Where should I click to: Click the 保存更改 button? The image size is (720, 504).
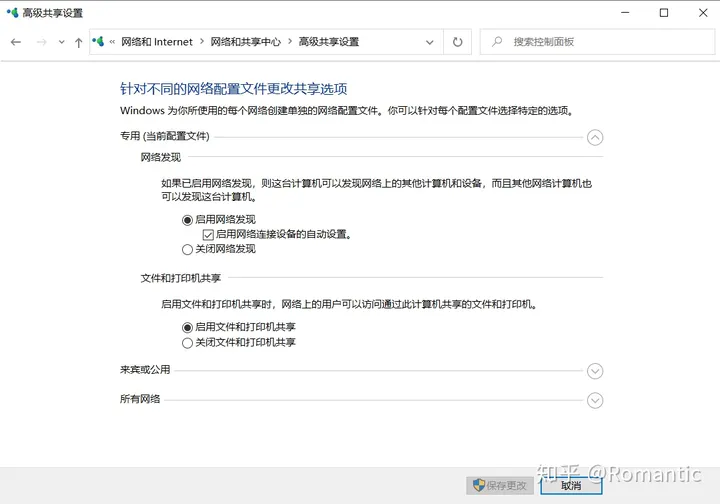pos(500,485)
